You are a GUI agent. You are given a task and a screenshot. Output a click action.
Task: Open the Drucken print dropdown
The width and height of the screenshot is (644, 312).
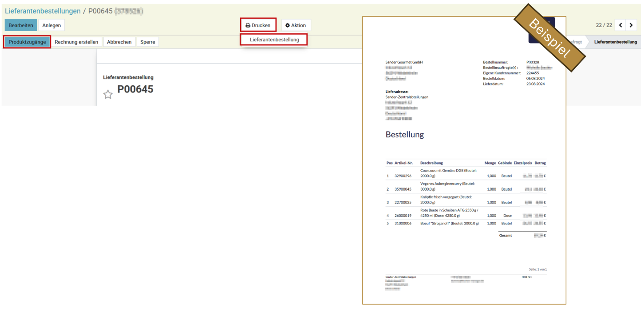click(x=258, y=25)
